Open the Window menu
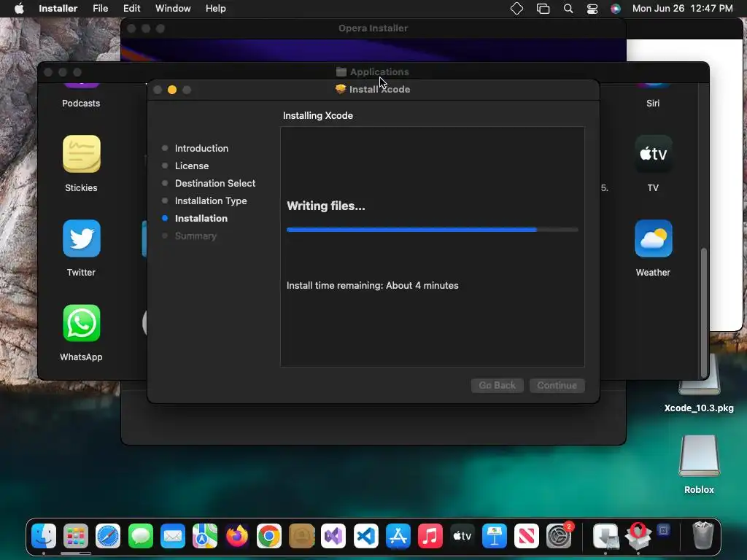This screenshot has width=747, height=560. [173, 9]
